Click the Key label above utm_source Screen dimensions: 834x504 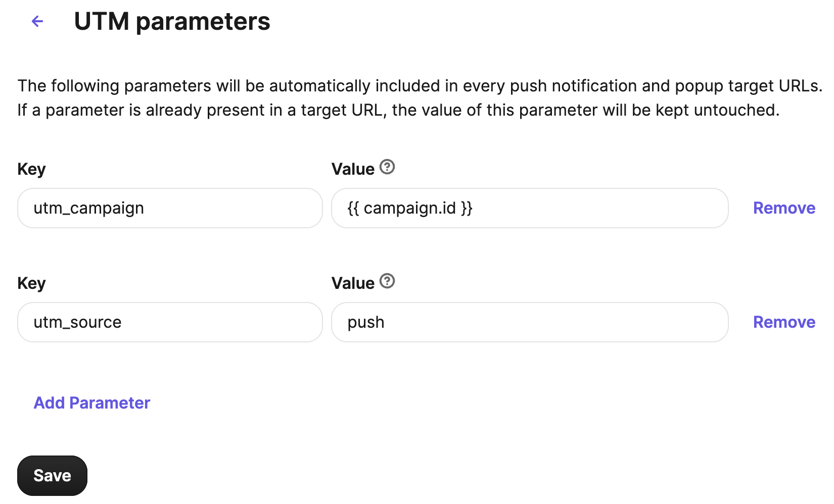pyautogui.click(x=31, y=283)
